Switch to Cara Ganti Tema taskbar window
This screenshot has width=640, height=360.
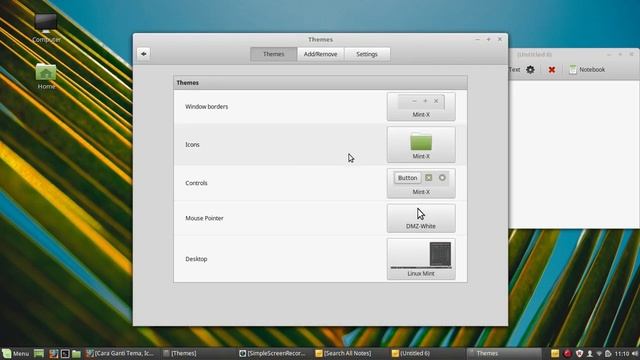[120, 353]
